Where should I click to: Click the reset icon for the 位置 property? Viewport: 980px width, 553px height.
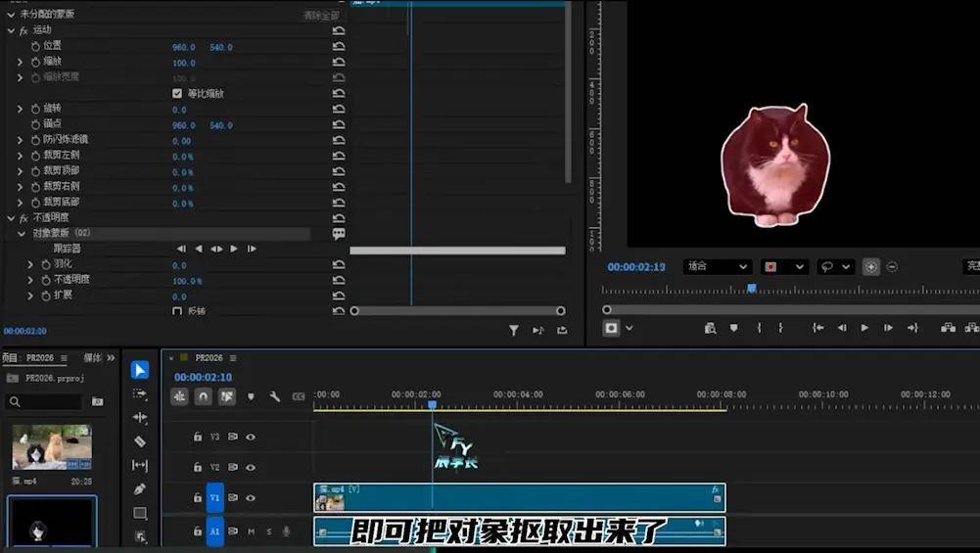[339, 47]
